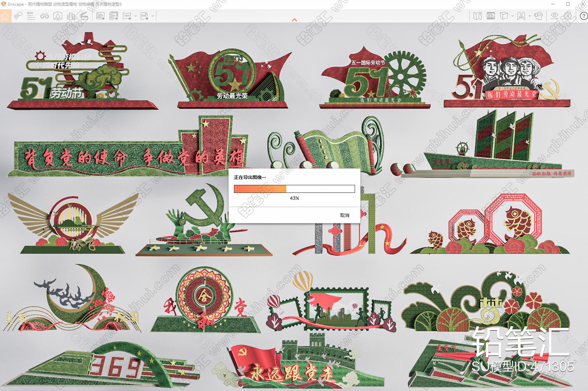Expand the render mode cube dropdown

[x=513, y=16]
